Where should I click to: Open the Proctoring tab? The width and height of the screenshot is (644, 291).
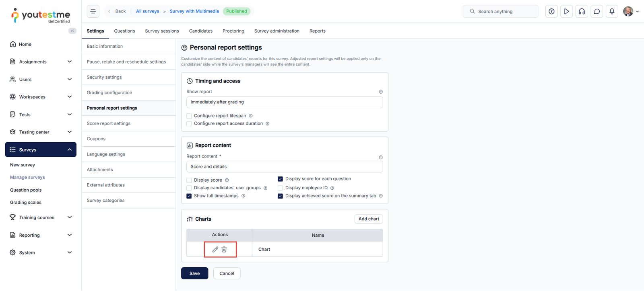point(233,31)
